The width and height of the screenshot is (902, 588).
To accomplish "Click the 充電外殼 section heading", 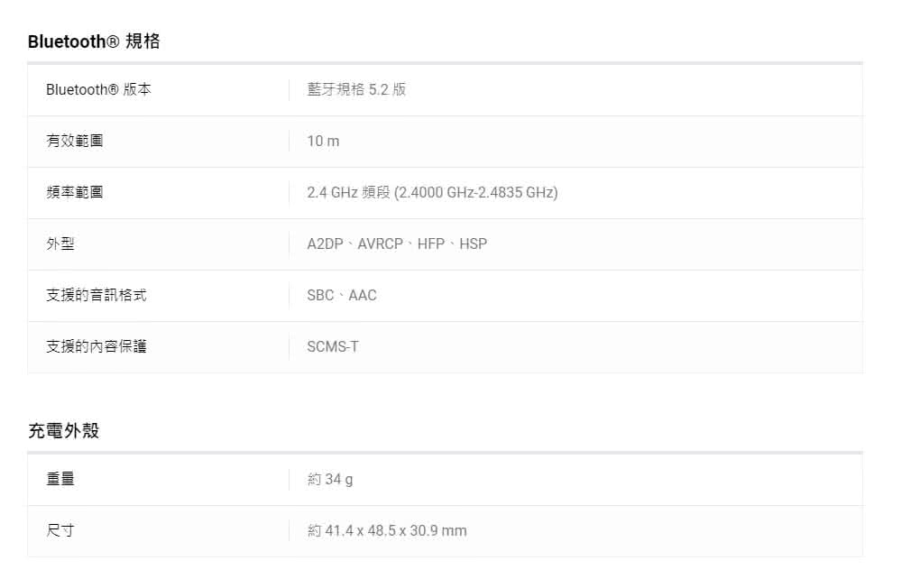I will [64, 430].
